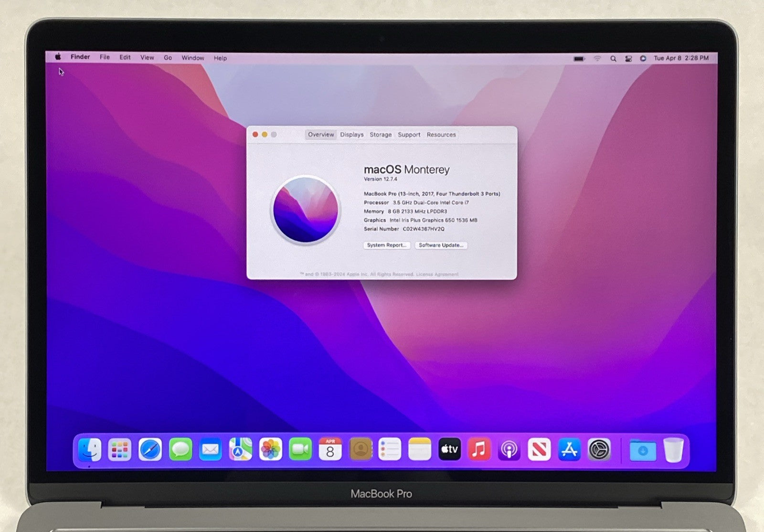
Task: Open the Window menu
Action: [193, 58]
